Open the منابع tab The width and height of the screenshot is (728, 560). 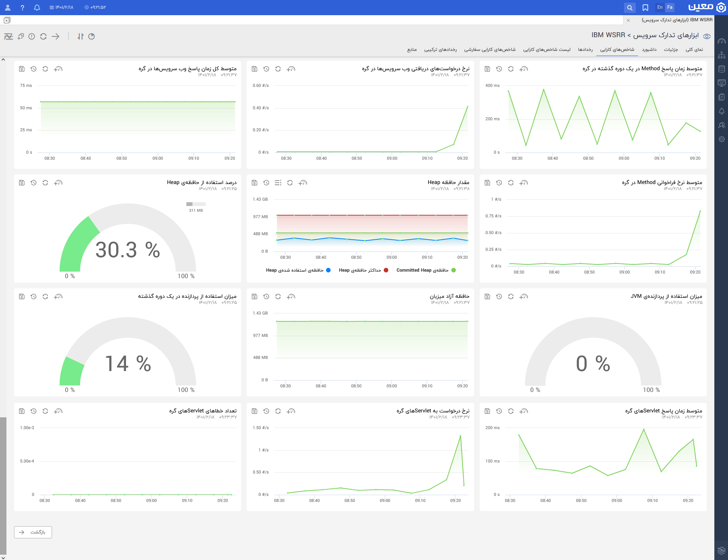coord(412,49)
